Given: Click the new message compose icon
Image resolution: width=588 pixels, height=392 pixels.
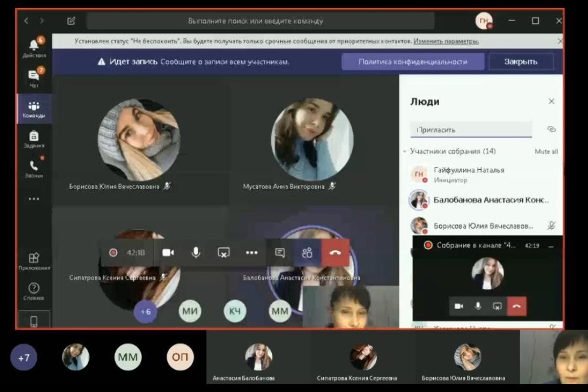Looking at the screenshot, I should pyautogui.click(x=71, y=21).
